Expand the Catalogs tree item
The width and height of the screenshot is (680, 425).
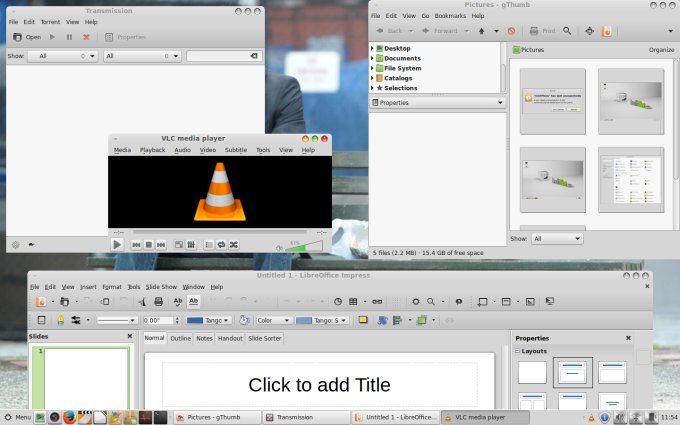click(x=373, y=78)
